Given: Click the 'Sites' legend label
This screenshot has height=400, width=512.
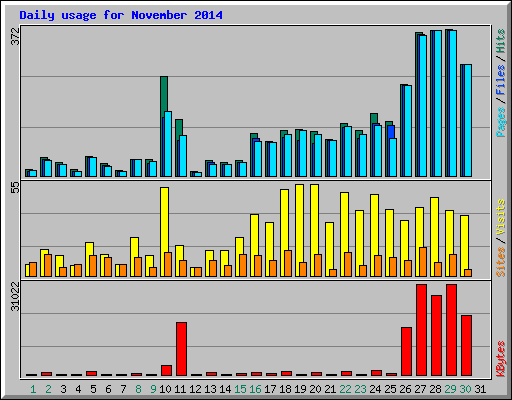Looking at the screenshot, I should 501,262.
